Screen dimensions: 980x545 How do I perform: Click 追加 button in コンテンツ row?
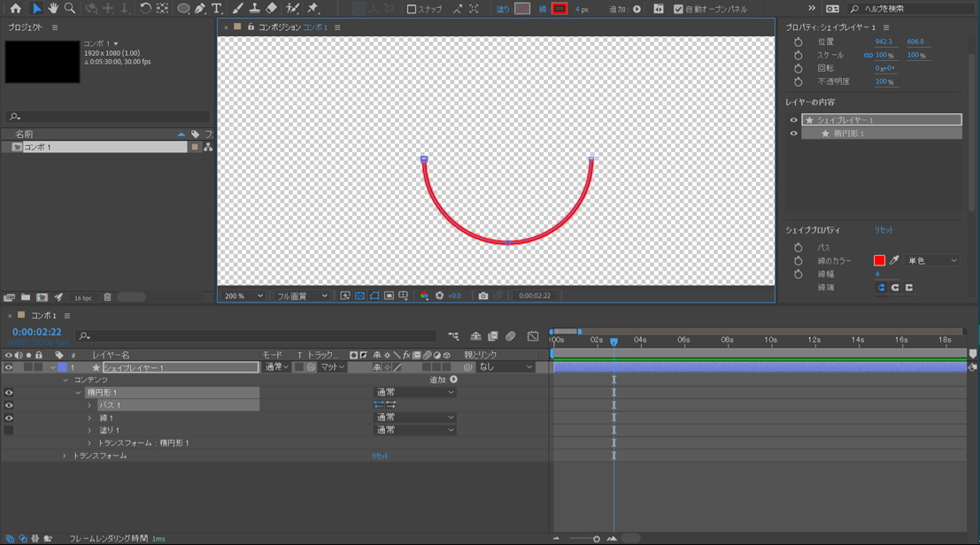(453, 380)
